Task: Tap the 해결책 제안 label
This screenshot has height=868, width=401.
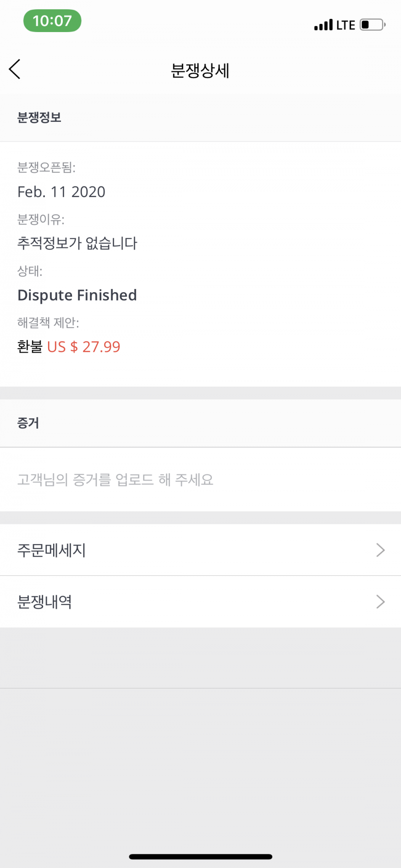Action: tap(48, 322)
